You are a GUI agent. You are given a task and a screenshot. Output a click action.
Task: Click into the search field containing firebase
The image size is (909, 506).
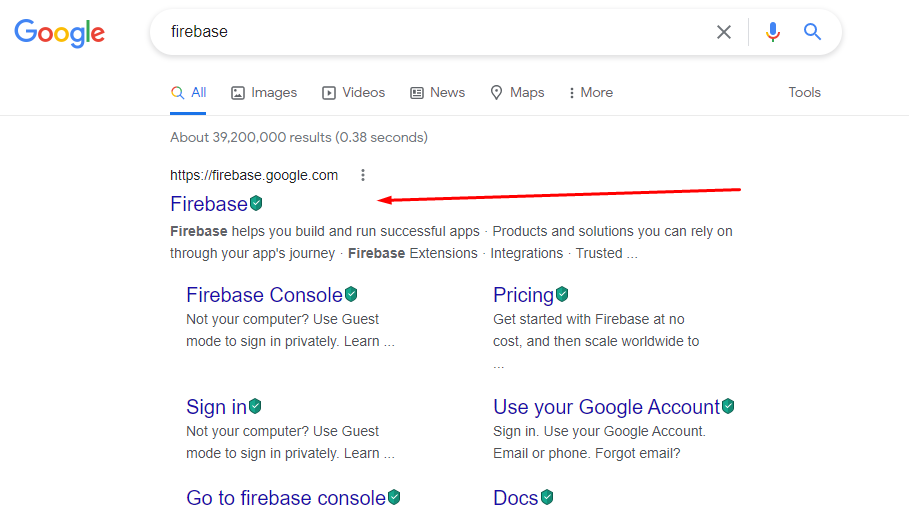click(x=430, y=32)
